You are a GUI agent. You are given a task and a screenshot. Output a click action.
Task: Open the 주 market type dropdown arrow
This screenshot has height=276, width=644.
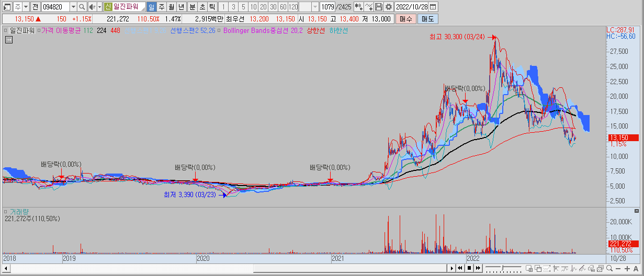click(26, 7)
